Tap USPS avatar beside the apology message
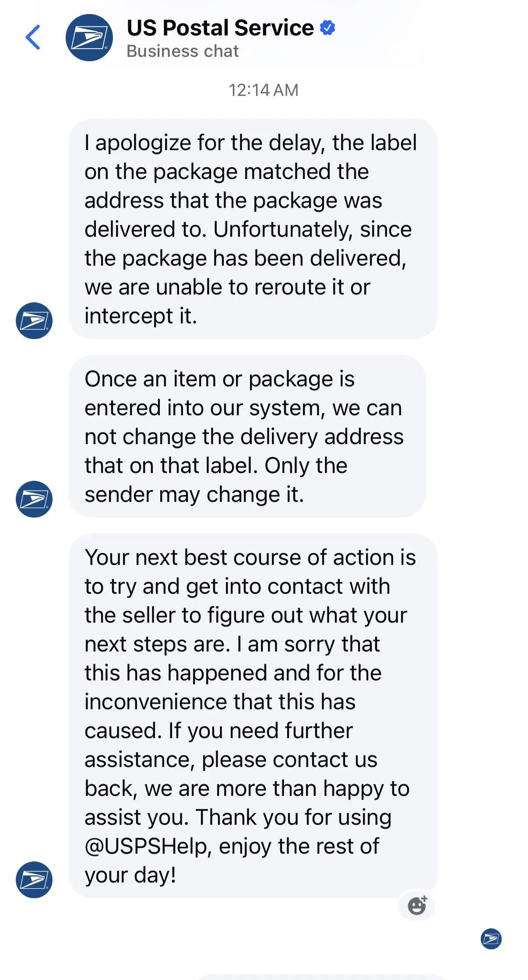528x980 pixels. coord(34,321)
